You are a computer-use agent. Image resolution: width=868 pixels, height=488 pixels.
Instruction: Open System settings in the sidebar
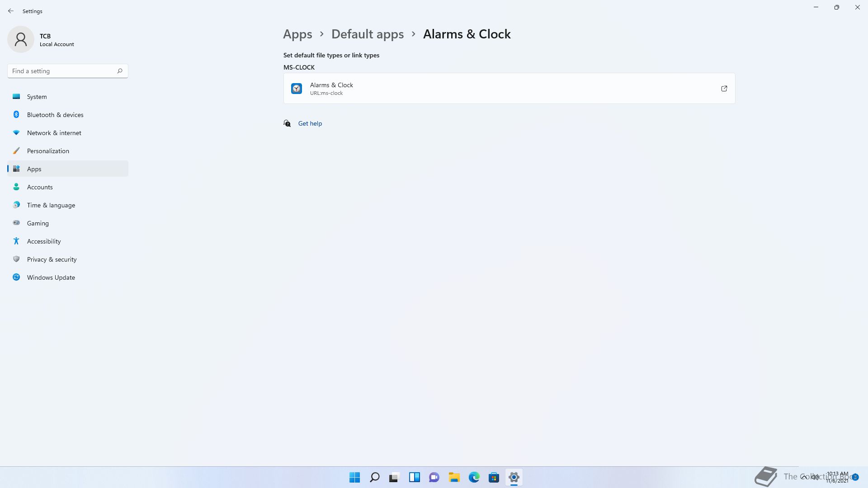pos(68,97)
